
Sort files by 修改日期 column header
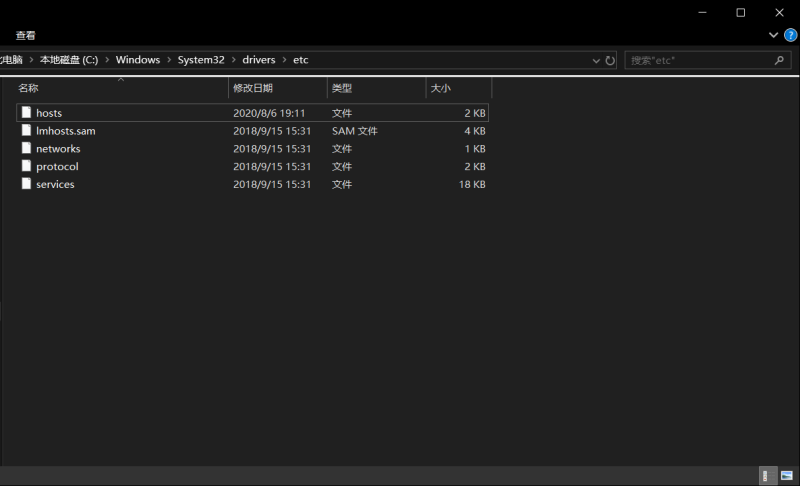(x=253, y=89)
